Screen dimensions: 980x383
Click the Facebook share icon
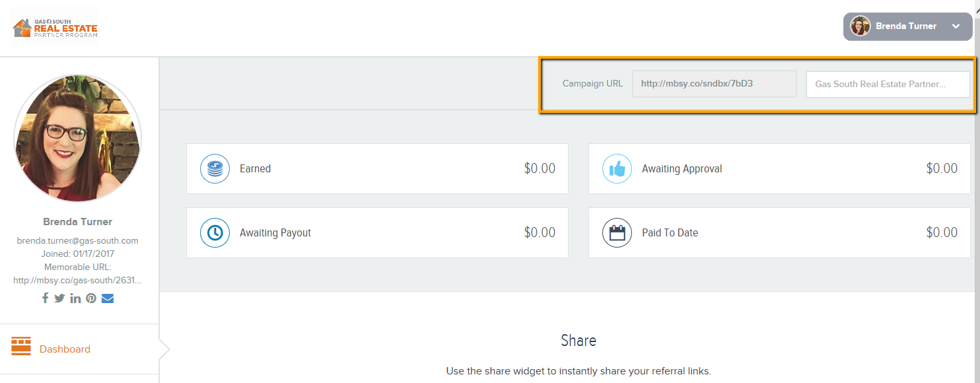coord(45,298)
